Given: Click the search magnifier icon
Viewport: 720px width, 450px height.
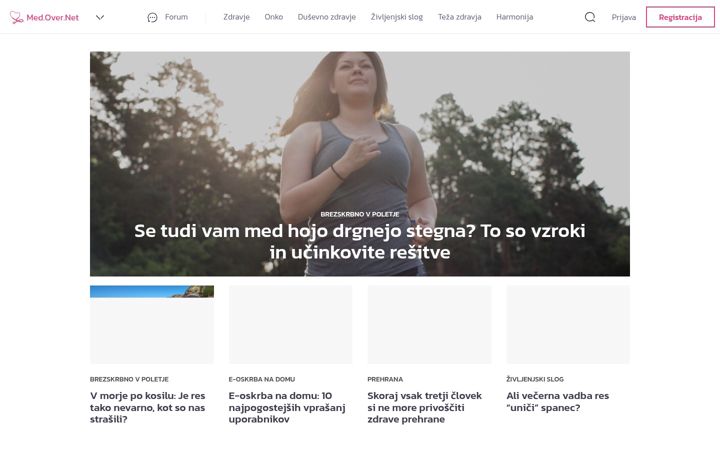Looking at the screenshot, I should coord(590,17).
